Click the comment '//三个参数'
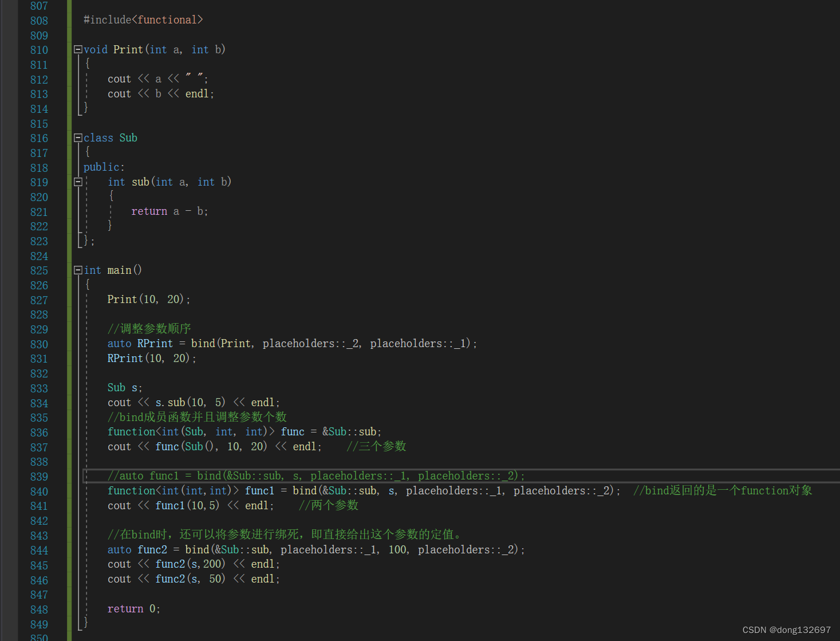This screenshot has width=840, height=641. (x=376, y=446)
